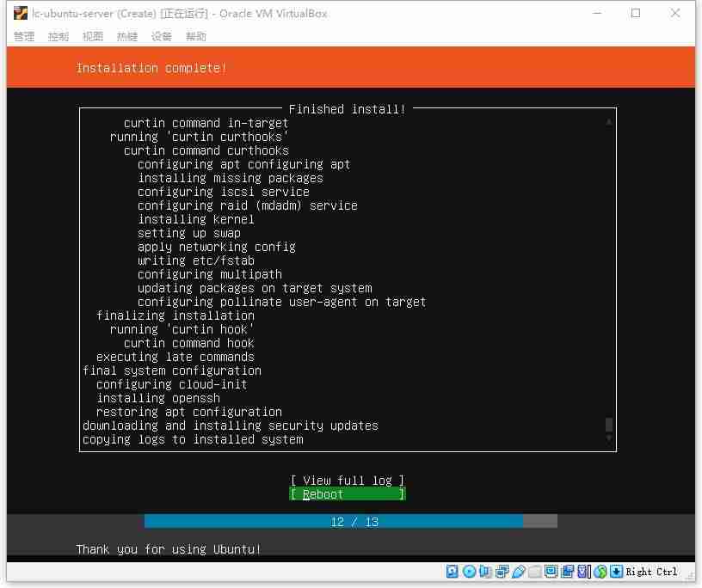
Task: Click the shared folders status icon
Action: click(x=534, y=571)
